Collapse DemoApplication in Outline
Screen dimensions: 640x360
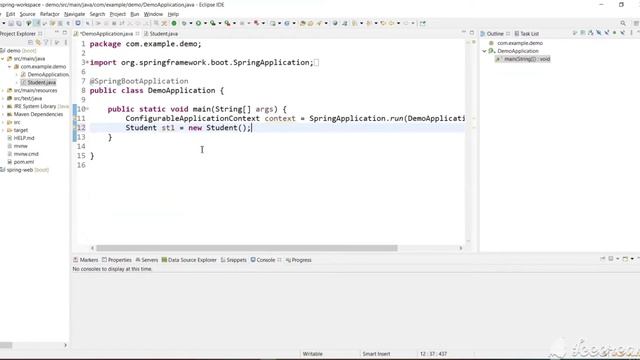click(x=484, y=51)
